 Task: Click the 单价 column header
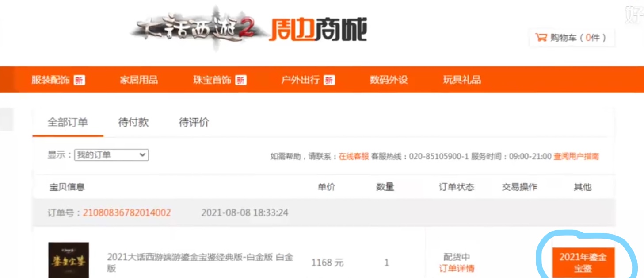pyautogui.click(x=326, y=187)
